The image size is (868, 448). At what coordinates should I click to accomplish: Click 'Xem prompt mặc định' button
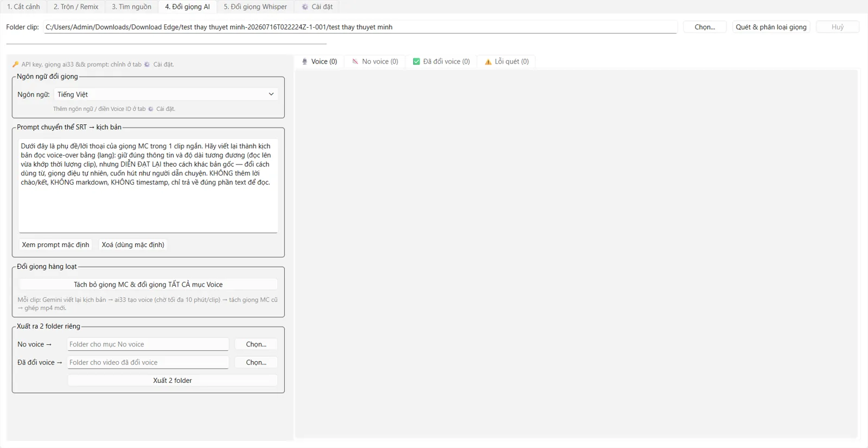point(55,245)
